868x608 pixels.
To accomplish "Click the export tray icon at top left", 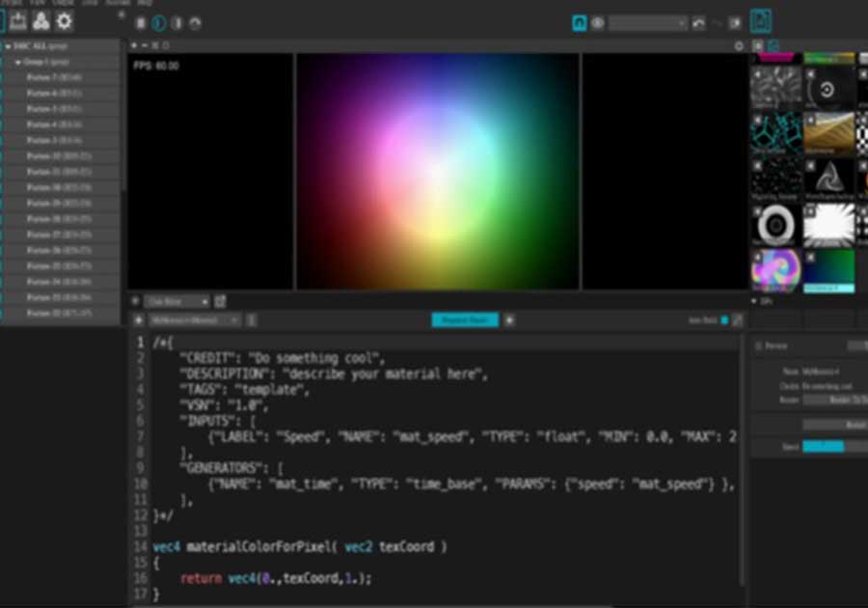I will point(17,21).
